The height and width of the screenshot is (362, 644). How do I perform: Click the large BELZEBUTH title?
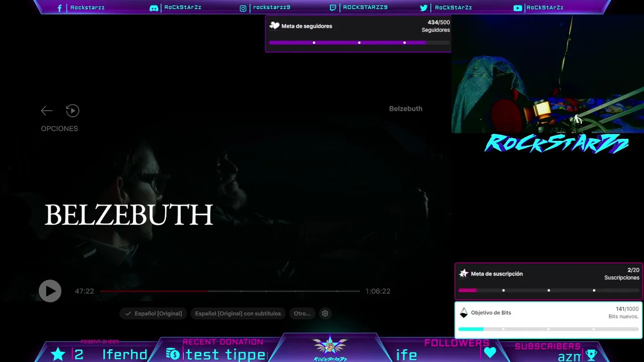point(129,215)
